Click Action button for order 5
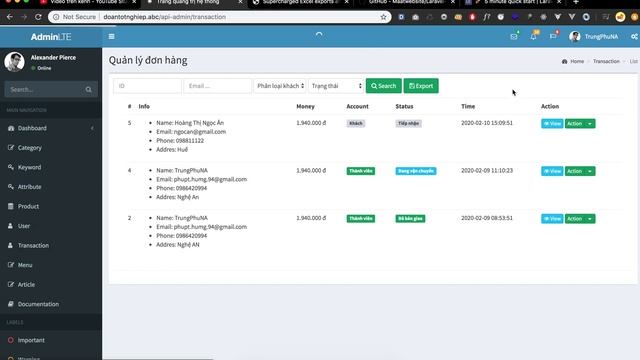This screenshot has width=640, height=360. click(x=575, y=124)
